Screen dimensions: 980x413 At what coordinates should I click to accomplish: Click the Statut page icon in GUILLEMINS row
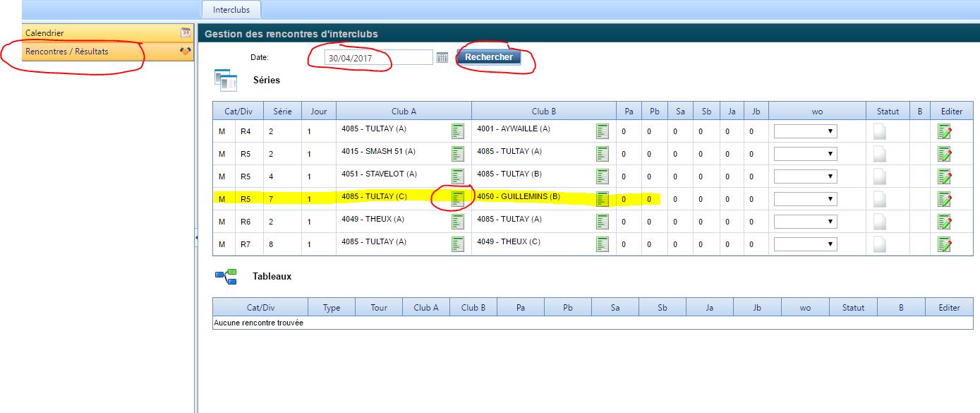(880, 199)
